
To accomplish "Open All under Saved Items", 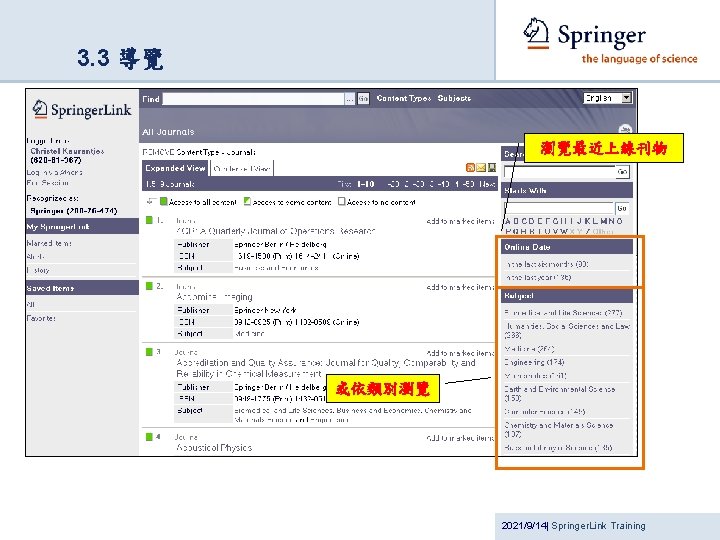I will coord(31,304).
